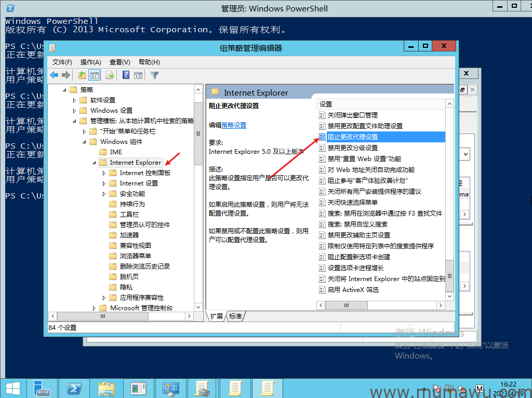Click the blue Back arrow in toolbar
This screenshot has width=532, height=398.
pyautogui.click(x=54, y=75)
